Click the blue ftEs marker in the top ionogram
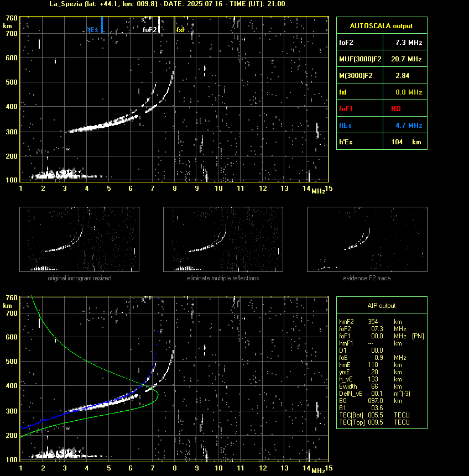Viewport: 469px width, 476px height. (x=102, y=25)
